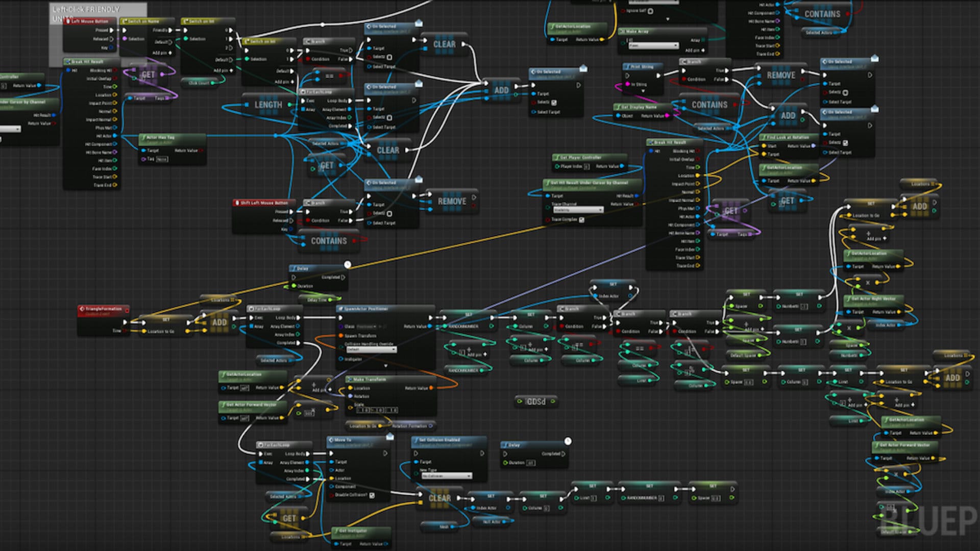Click the envelope icon on the On Selected node
980x551 pixels.
coord(418,22)
